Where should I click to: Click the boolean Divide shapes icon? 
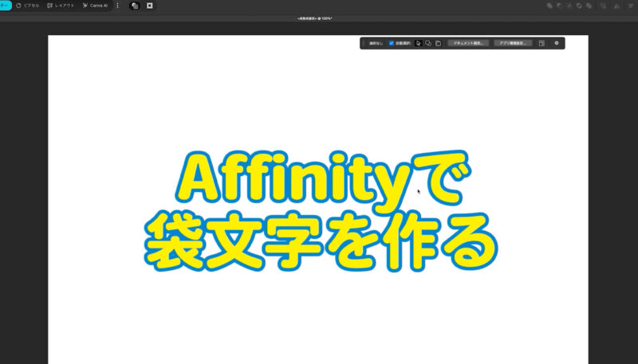(589, 6)
